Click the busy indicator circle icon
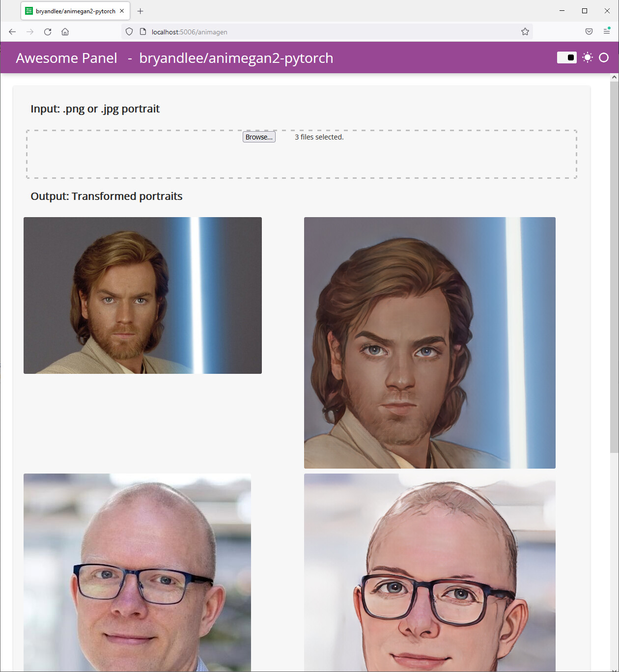The height and width of the screenshot is (672, 619). point(604,57)
